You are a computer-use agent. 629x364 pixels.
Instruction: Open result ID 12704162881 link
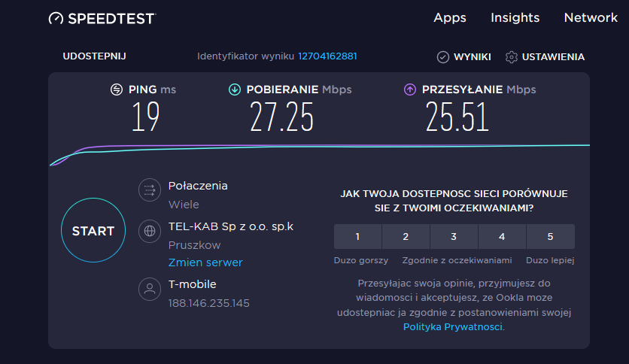[x=327, y=56]
